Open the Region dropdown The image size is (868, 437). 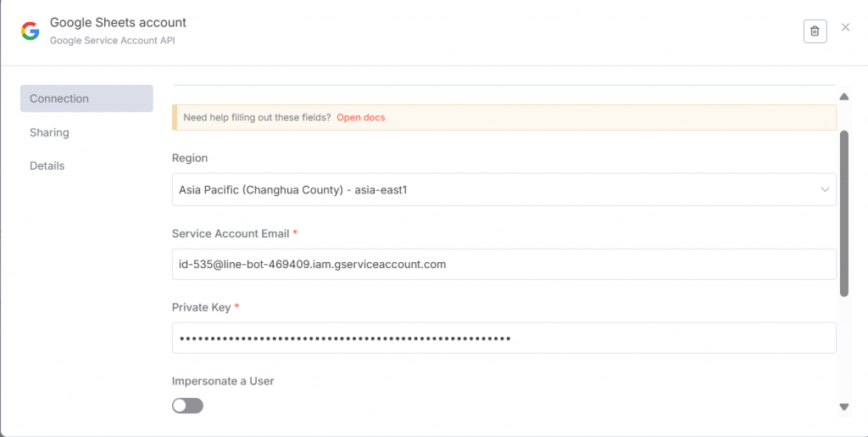tap(504, 189)
